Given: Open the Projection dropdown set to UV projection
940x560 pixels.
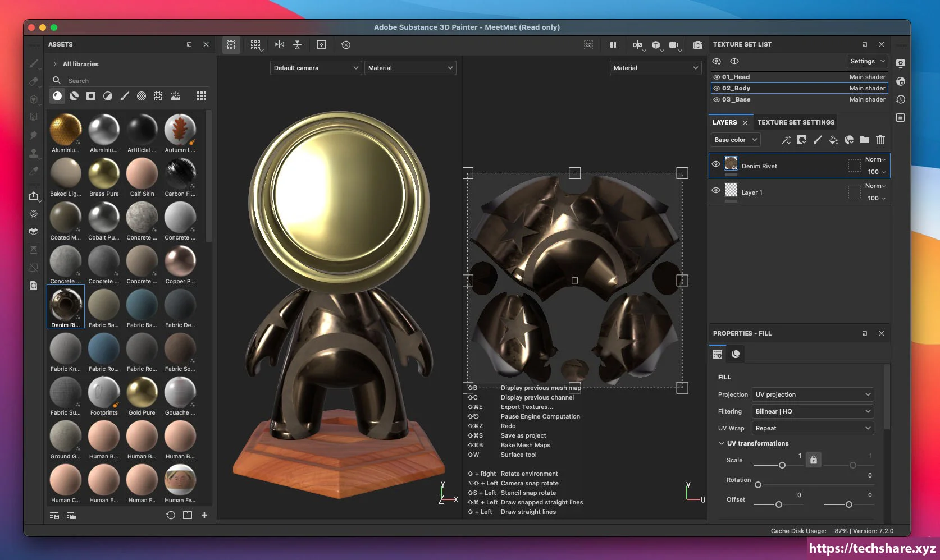Looking at the screenshot, I should point(813,394).
